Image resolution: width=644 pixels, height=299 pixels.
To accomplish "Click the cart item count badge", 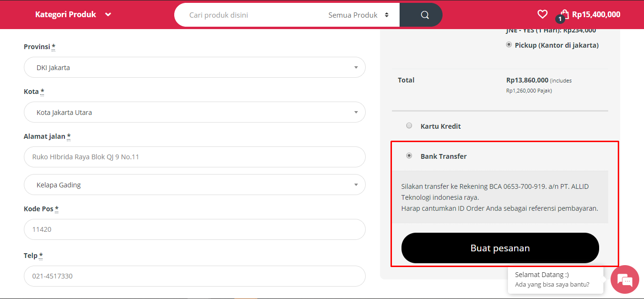I will pyautogui.click(x=560, y=19).
